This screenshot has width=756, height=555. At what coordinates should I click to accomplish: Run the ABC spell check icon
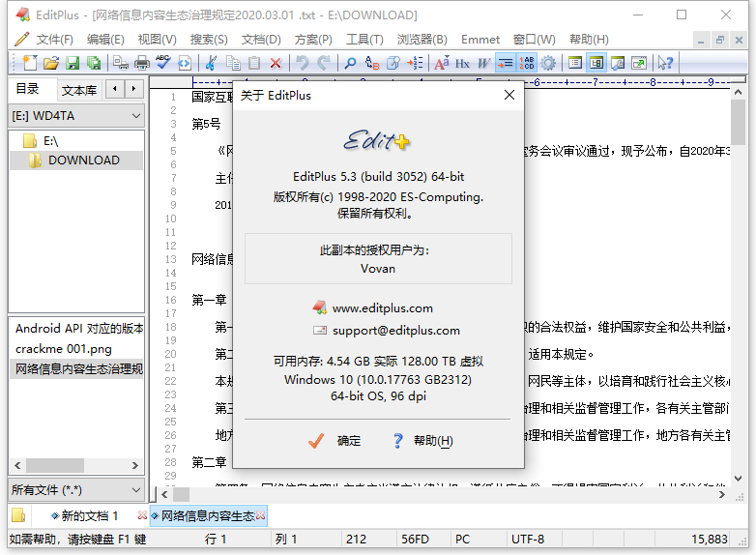(163, 63)
